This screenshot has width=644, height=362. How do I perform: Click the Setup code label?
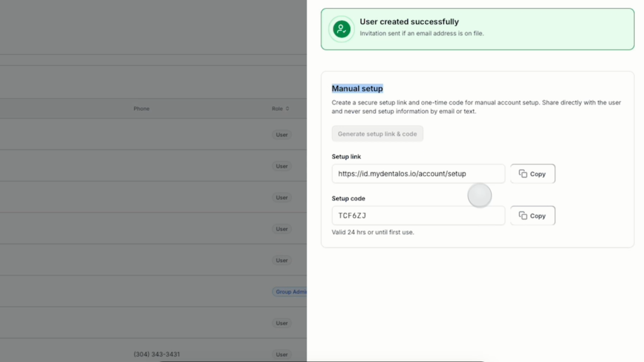[348, 198]
